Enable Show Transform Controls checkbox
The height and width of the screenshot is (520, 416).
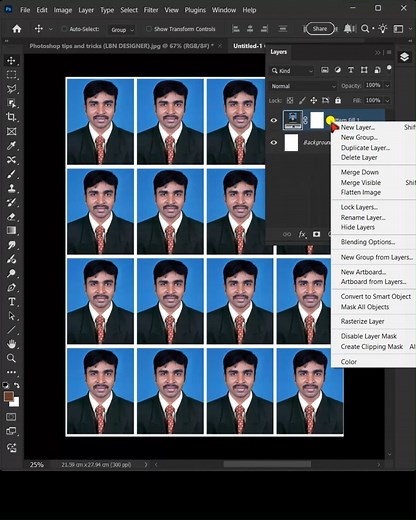pyautogui.click(x=149, y=29)
